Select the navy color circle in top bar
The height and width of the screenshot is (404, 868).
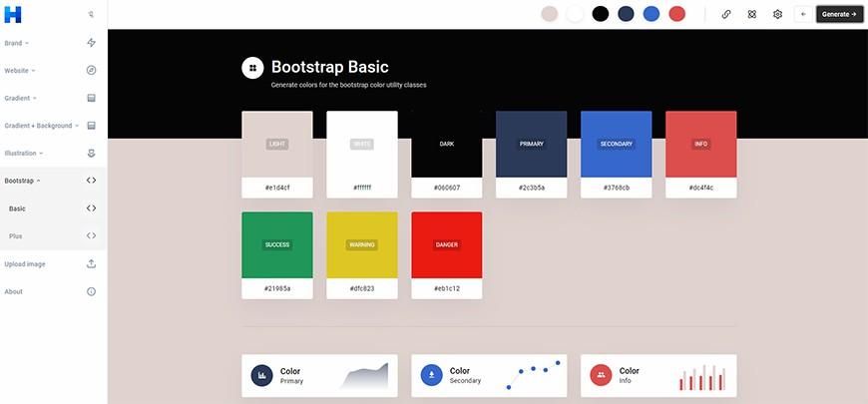[x=627, y=14]
